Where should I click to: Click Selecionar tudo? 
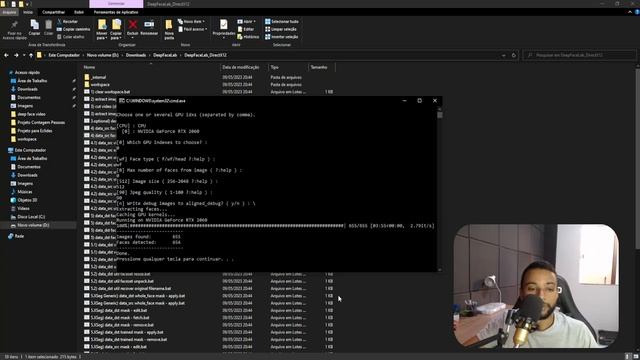pos(282,22)
